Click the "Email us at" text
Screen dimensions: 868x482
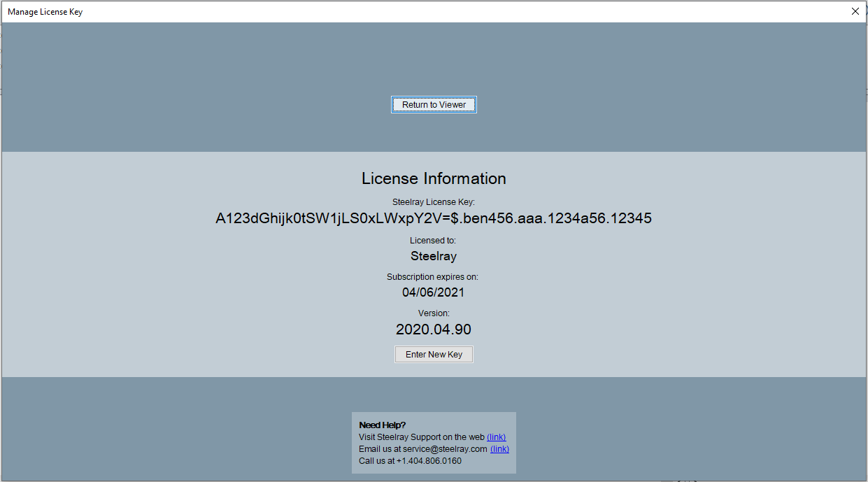[380, 449]
